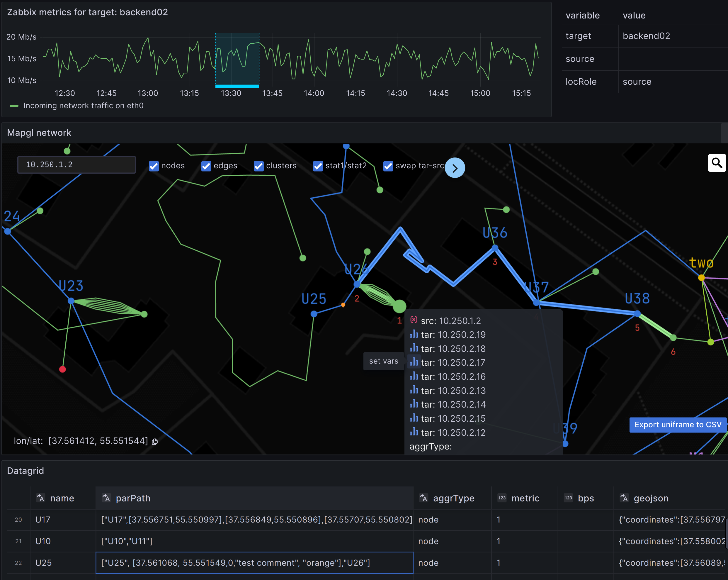Click chart icon for tar 10.250.2.12
The image size is (728, 580).
coord(414,432)
